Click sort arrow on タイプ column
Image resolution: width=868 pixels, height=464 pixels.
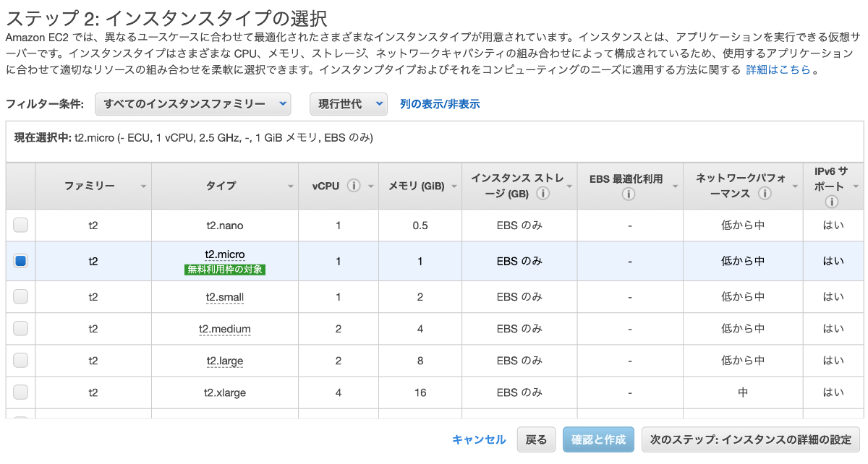pyautogui.click(x=291, y=187)
